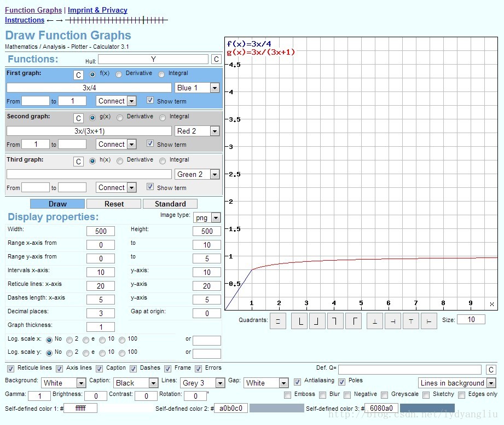
Task: Click the First graph formula field 3x/4
Action: coord(89,88)
